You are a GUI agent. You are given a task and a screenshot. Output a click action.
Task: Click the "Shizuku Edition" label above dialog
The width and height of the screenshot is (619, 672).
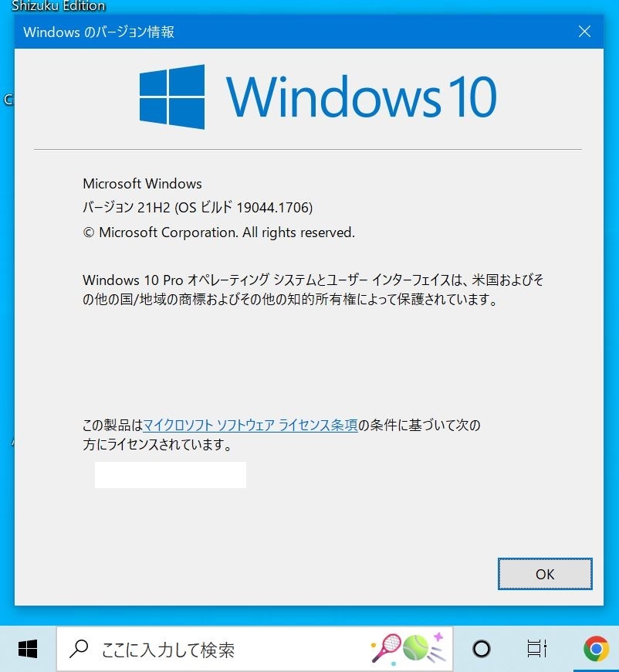tap(58, 6)
